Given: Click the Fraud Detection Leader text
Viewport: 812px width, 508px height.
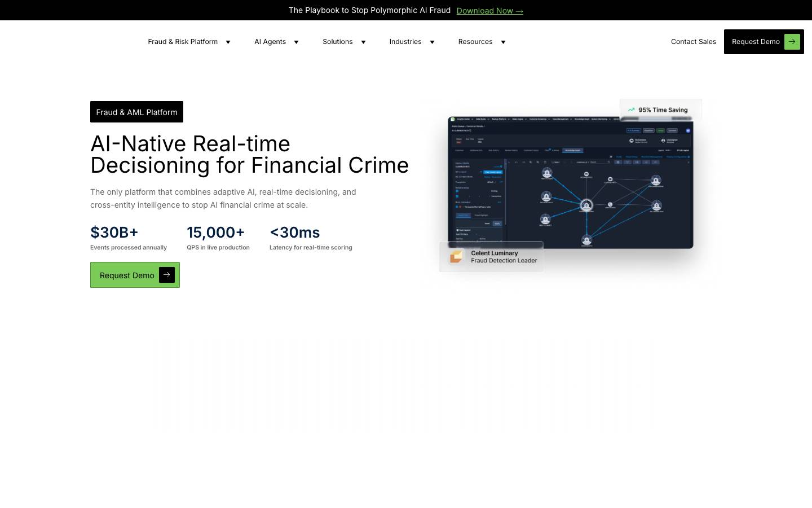Looking at the screenshot, I should coord(504,261).
